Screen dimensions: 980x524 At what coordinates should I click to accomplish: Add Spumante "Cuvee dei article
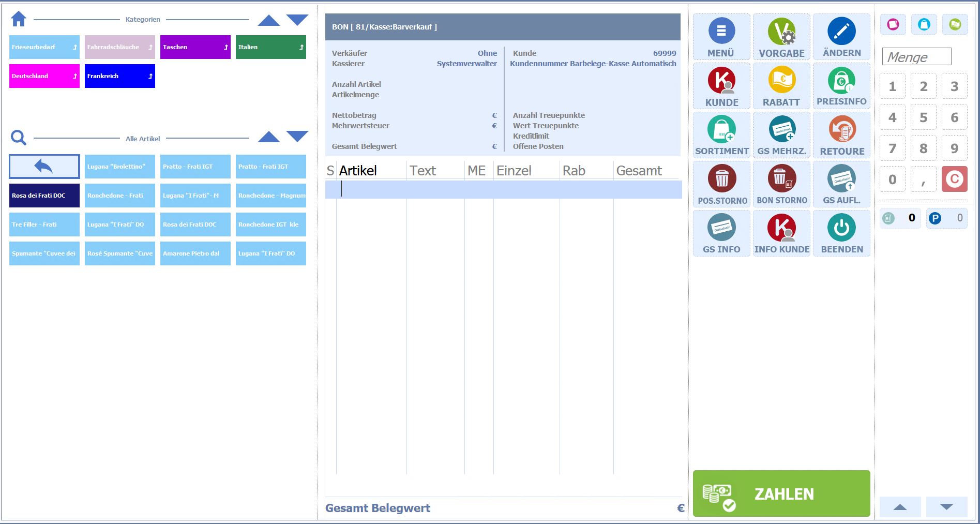44,253
